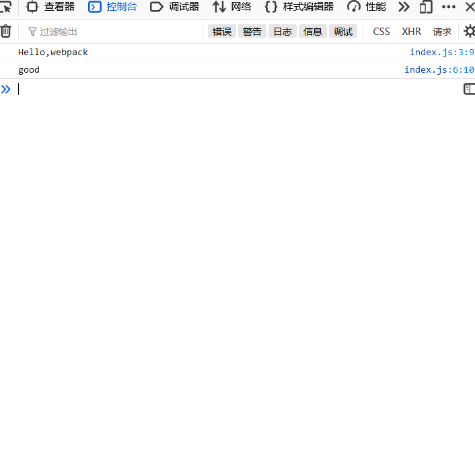Viewport: 475px width, 476px height.
Task: Toggle the 错误 errors filter
Action: [x=222, y=31]
